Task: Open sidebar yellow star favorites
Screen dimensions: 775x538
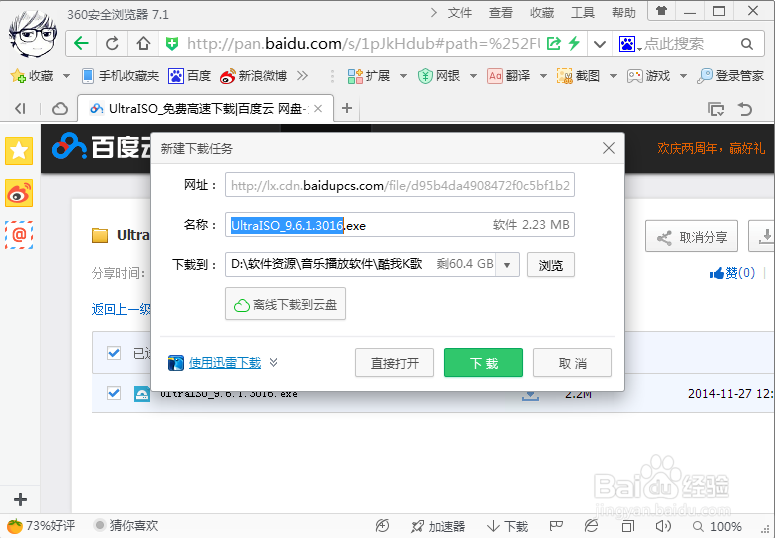Action: [x=19, y=151]
